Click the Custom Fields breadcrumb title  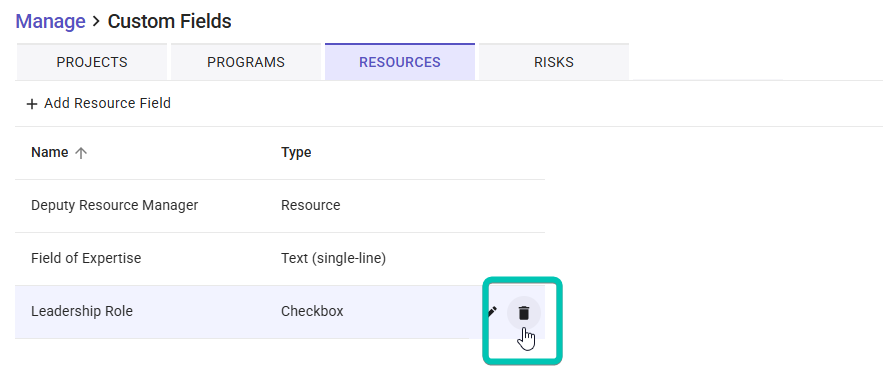(170, 21)
